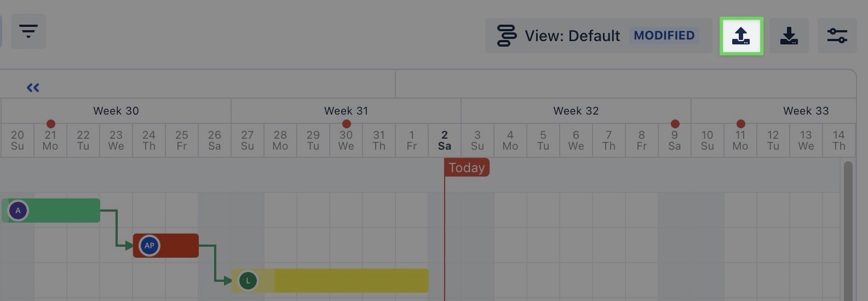Screen dimensions: 868x301
Task: Select the blue AP avatar
Action: point(150,246)
